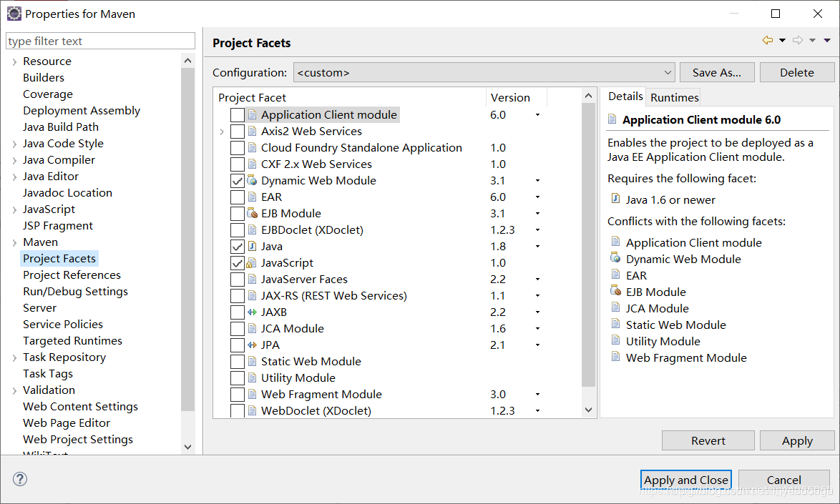Screen dimensions: 840x504
Task: Expand the Validation tree node
Action: coord(14,390)
